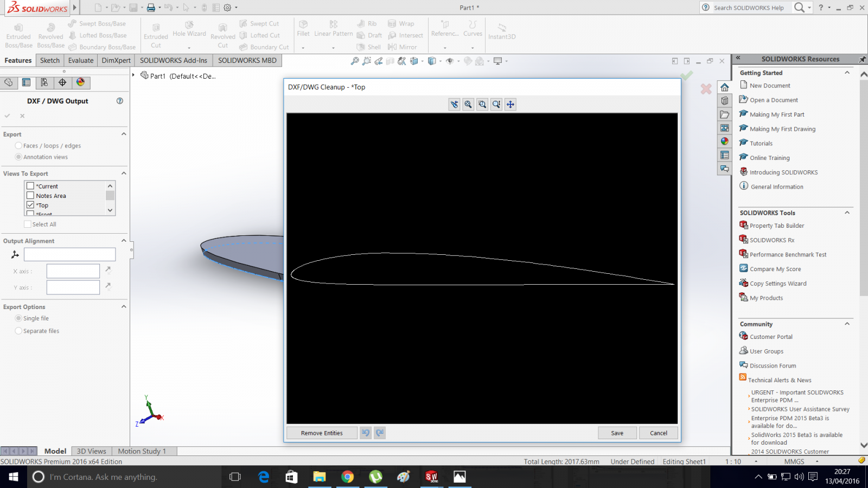Undo the last entity removal
The image size is (868, 488).
[x=366, y=433]
